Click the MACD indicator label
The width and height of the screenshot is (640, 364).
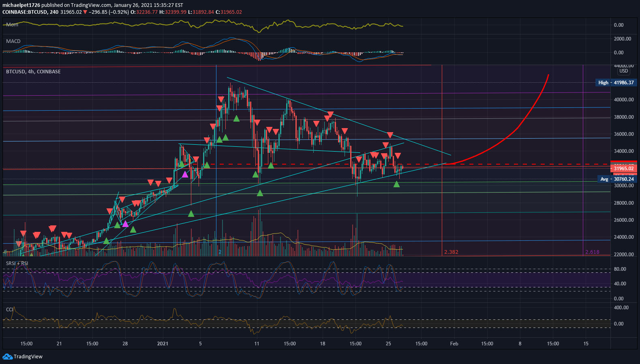pos(13,41)
